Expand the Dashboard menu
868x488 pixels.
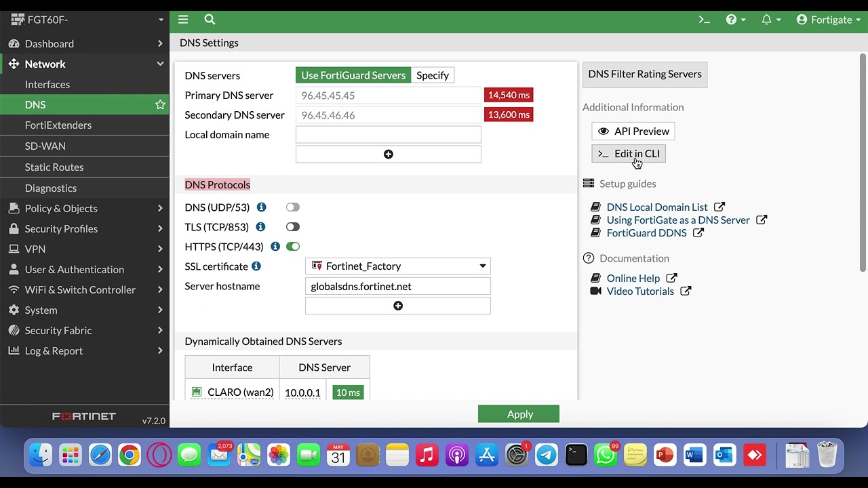coord(85,43)
